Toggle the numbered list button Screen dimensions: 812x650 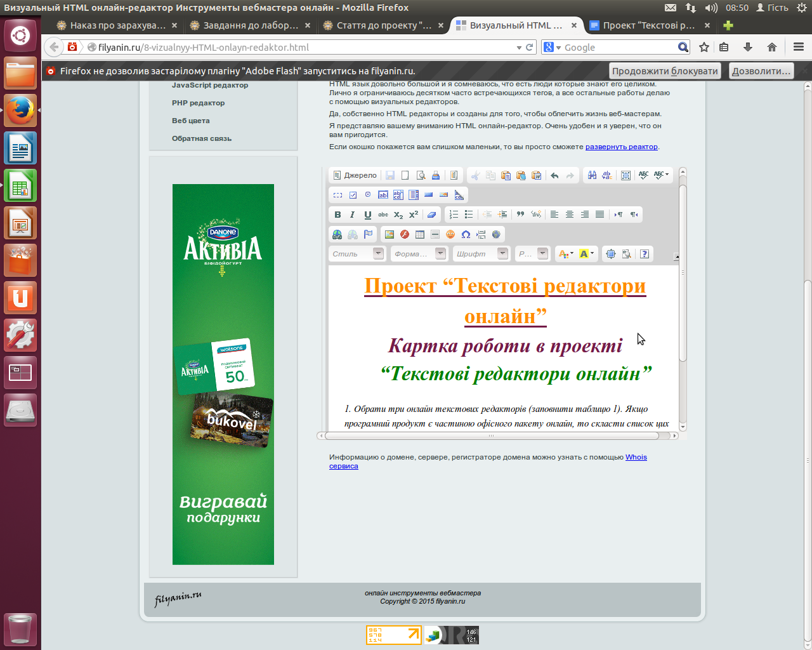coord(454,215)
